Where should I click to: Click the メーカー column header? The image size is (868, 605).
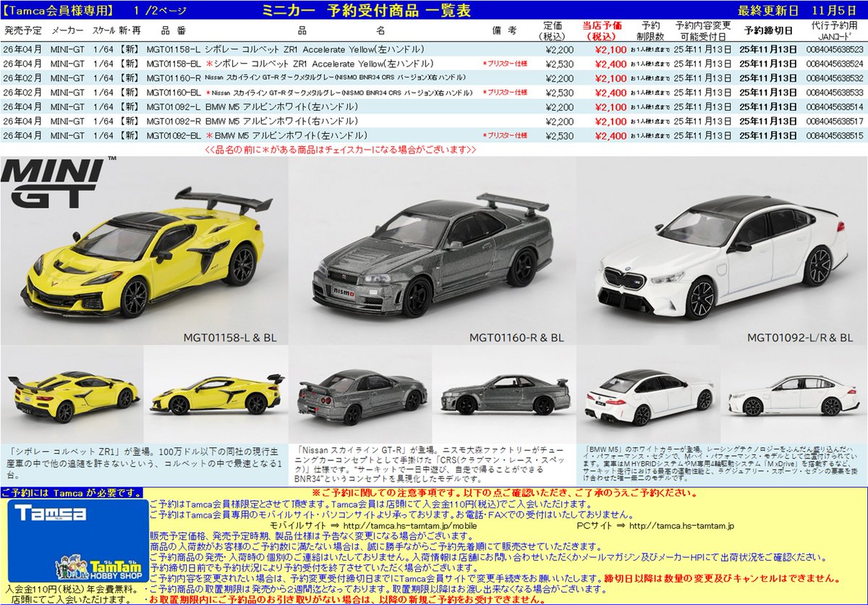tap(67, 31)
